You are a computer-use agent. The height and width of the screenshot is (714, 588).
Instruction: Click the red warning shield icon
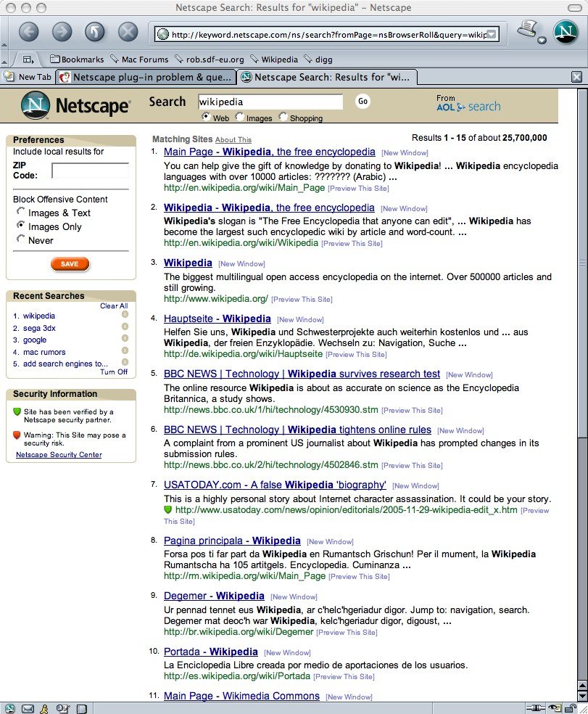pyautogui.click(x=17, y=435)
